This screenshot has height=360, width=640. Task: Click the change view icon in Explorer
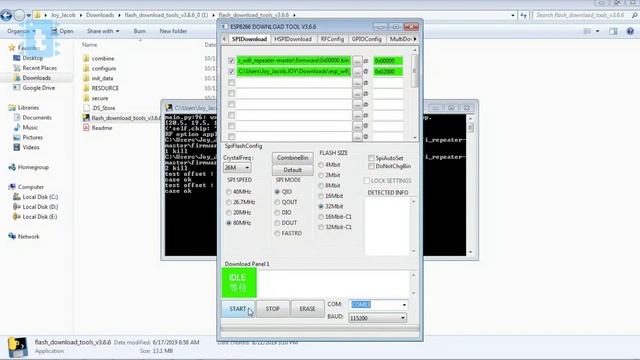click(587, 31)
